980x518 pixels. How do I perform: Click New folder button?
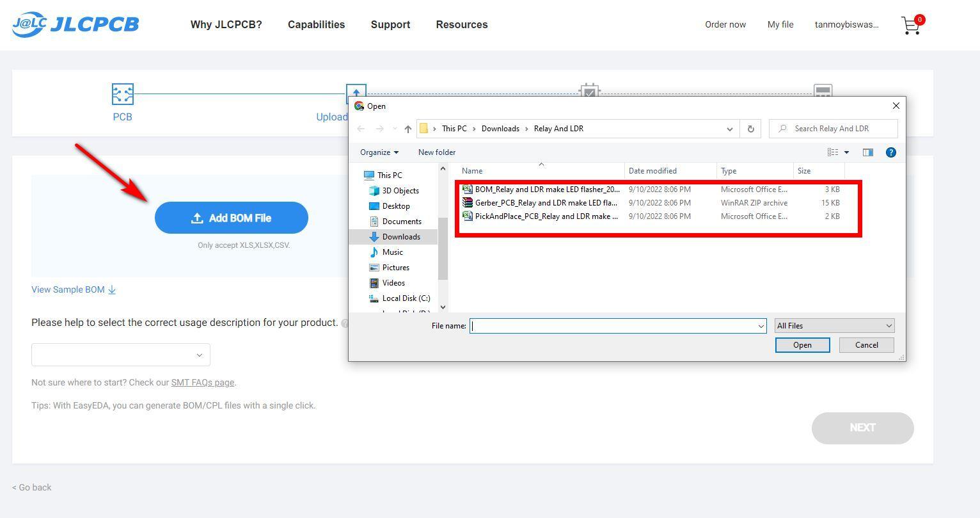(437, 152)
